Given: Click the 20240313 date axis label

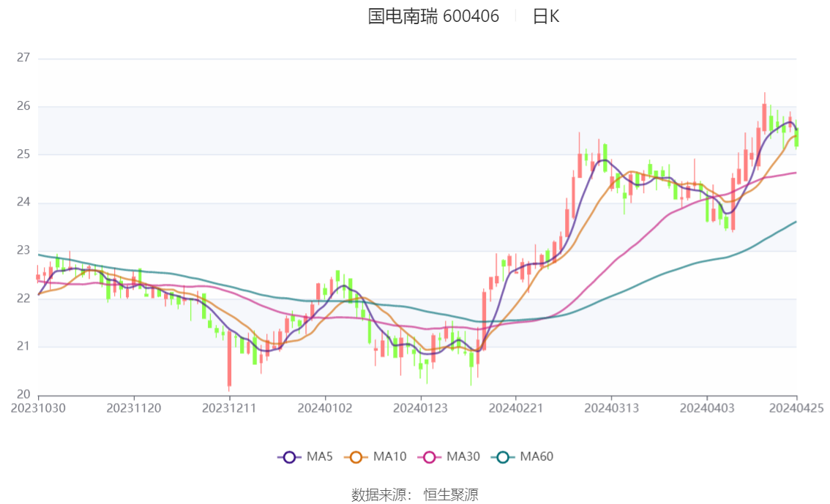Looking at the screenshot, I should point(611,408).
